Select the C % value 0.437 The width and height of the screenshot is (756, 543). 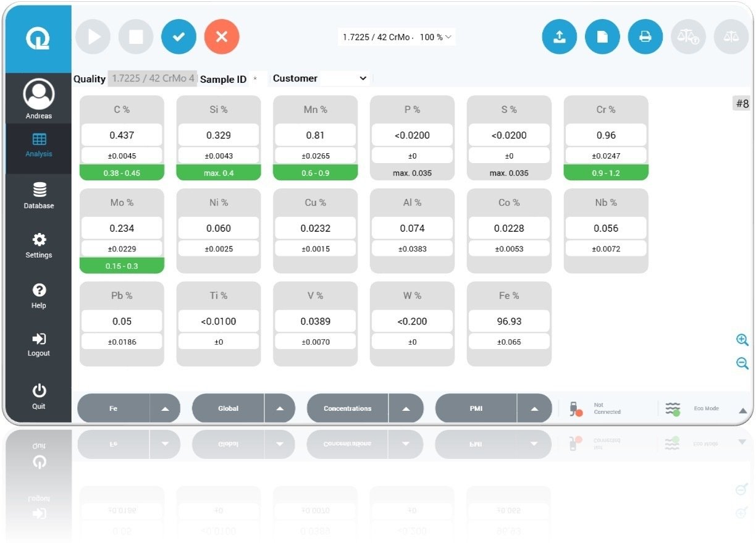(x=122, y=135)
